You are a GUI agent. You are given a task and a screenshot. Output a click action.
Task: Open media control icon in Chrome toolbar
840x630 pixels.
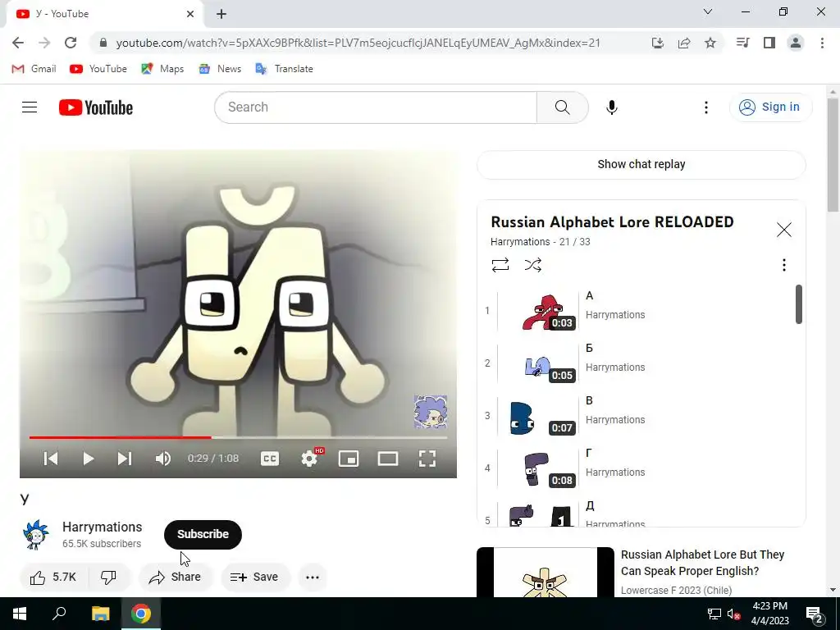coord(742,43)
